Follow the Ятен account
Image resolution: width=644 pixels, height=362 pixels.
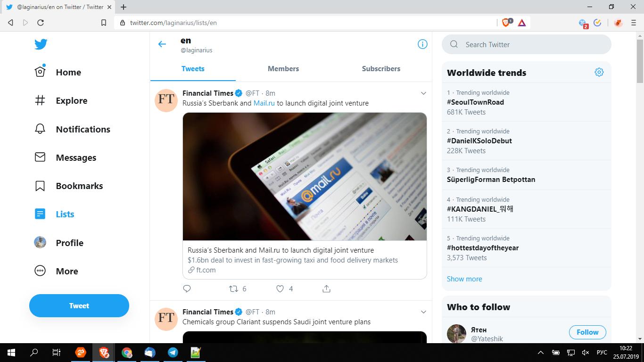tap(587, 332)
